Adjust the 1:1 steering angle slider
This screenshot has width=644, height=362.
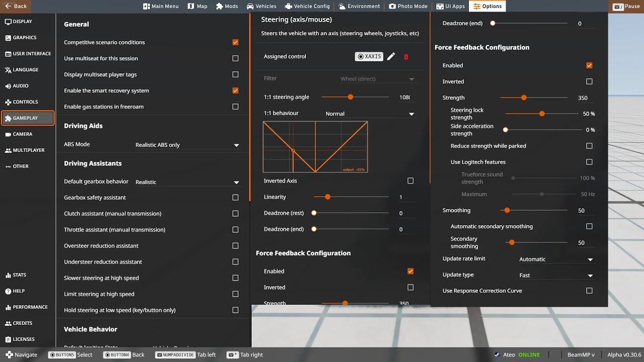355,97
